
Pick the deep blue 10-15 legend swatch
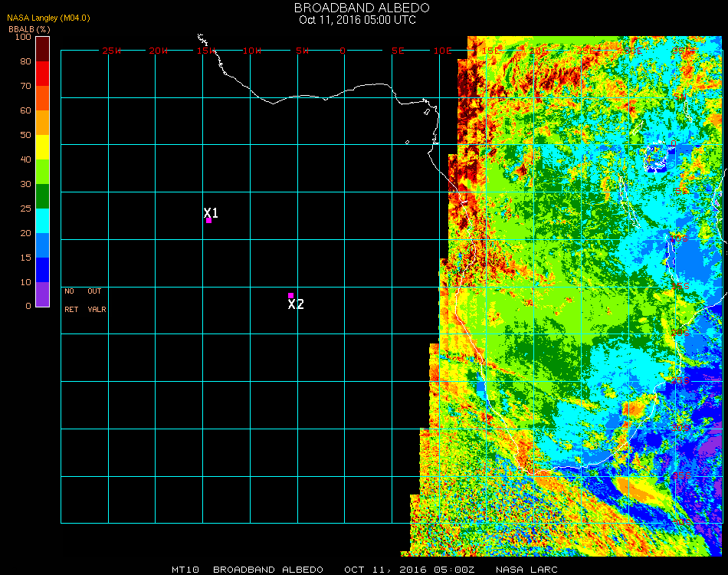[x=43, y=270]
